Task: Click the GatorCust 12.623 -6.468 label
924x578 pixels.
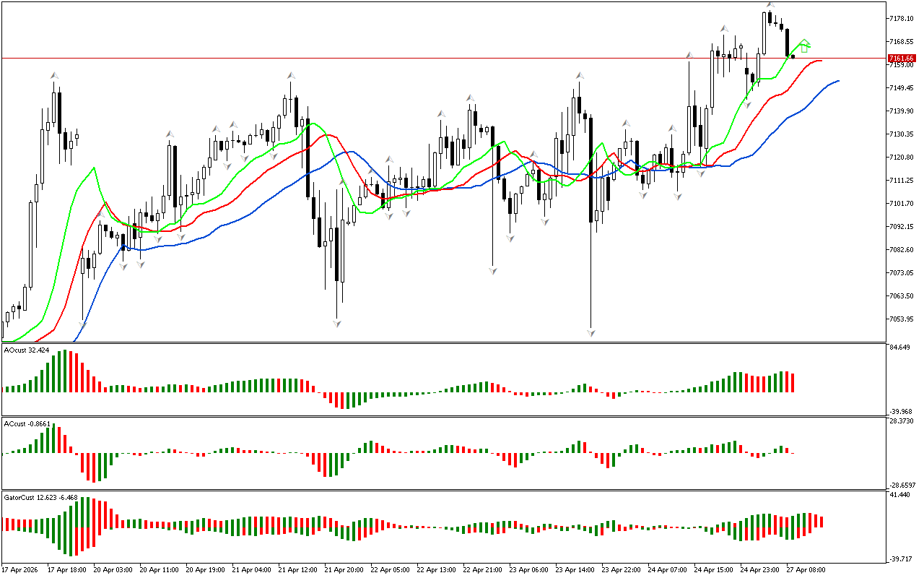Action: 40,497
